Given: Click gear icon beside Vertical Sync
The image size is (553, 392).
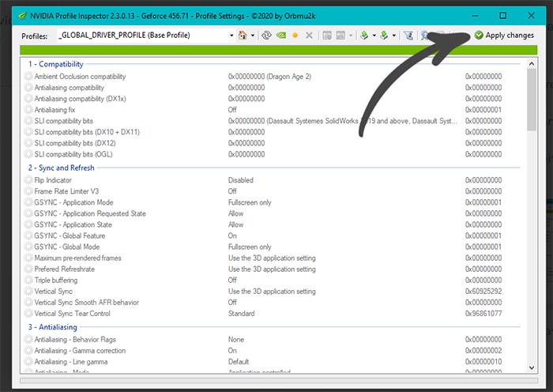Looking at the screenshot, I should pos(28,291).
